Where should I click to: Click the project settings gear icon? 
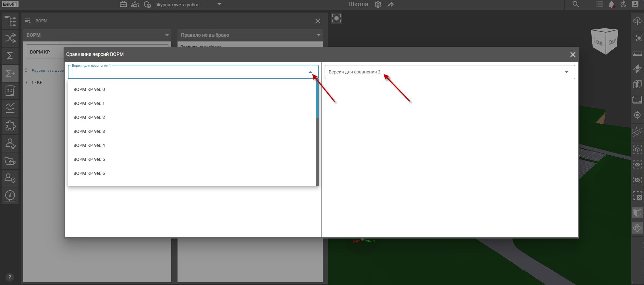(x=378, y=5)
